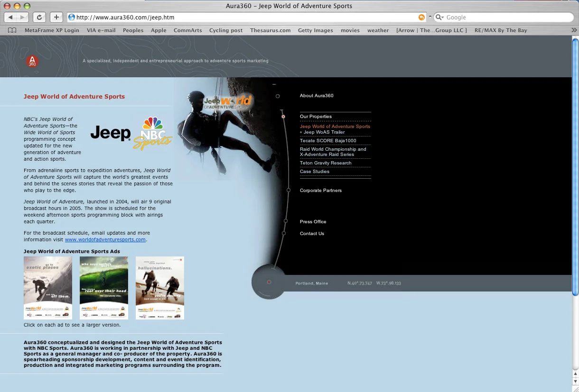Click the circle marker beside Corporate Partners

pos(289,190)
